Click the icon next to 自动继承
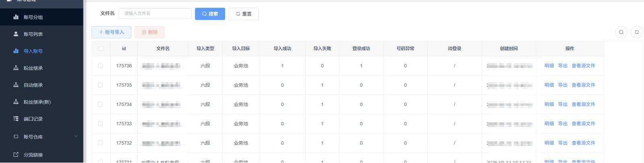The height and width of the screenshot is (163, 644). [16, 85]
